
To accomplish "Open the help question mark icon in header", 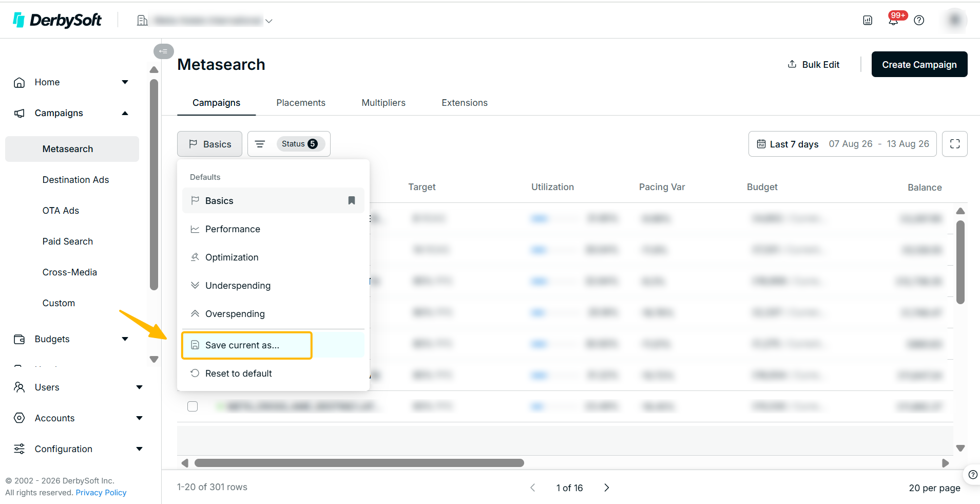I will point(919,21).
